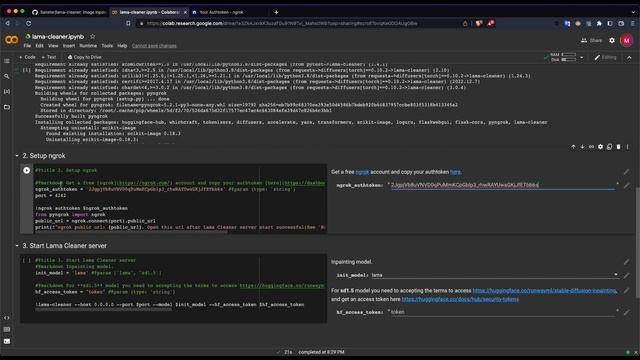This screenshot has width=640, height=360.
Task: Delete cell trash icon
Action: coord(618,147)
